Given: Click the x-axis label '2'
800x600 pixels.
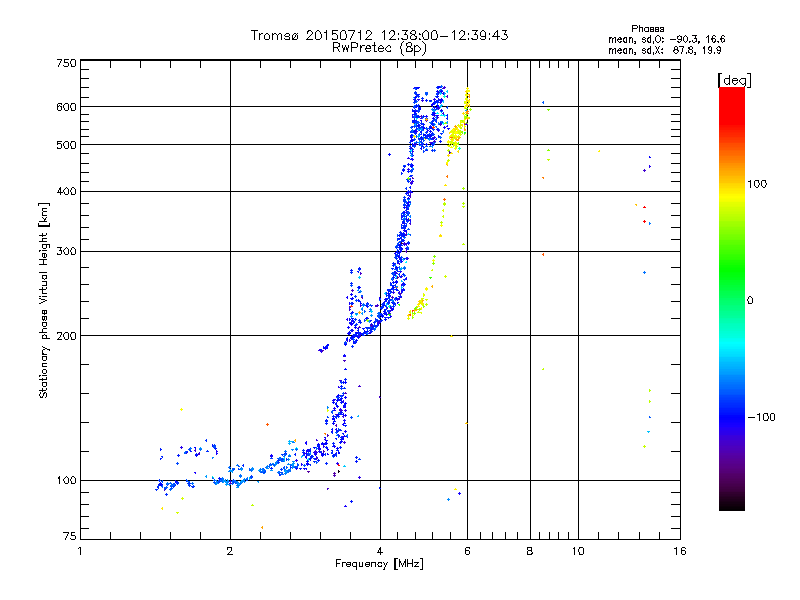Looking at the screenshot, I should (230, 551).
